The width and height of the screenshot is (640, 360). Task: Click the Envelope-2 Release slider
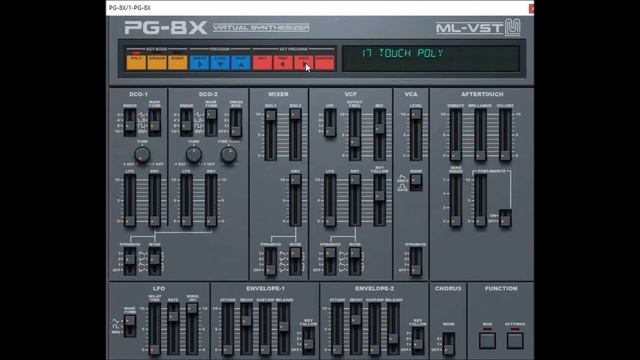(393, 329)
